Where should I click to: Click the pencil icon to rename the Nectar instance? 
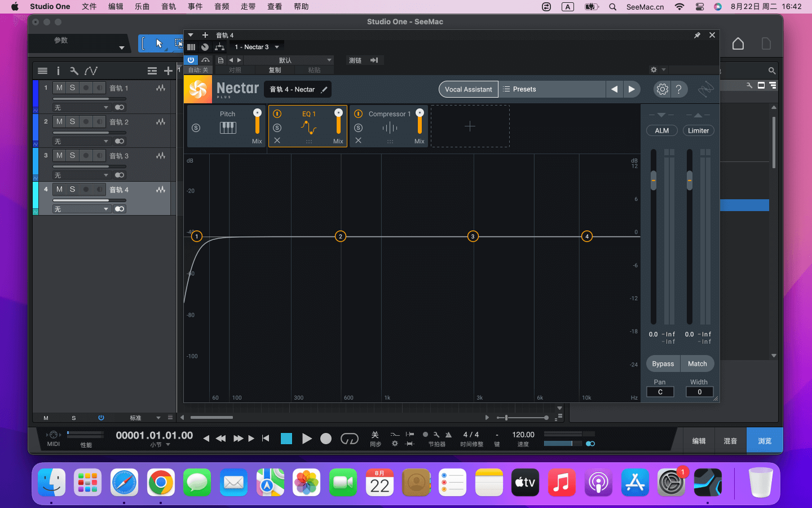(324, 89)
